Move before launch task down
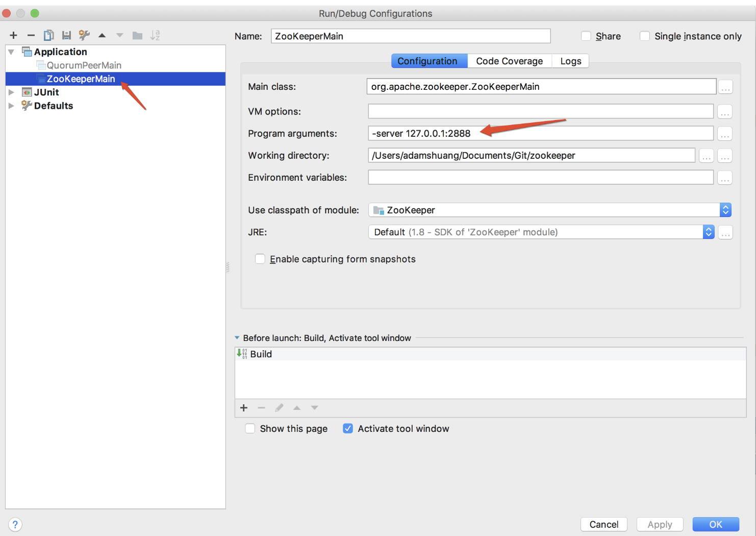Image resolution: width=756 pixels, height=536 pixels. (x=315, y=408)
